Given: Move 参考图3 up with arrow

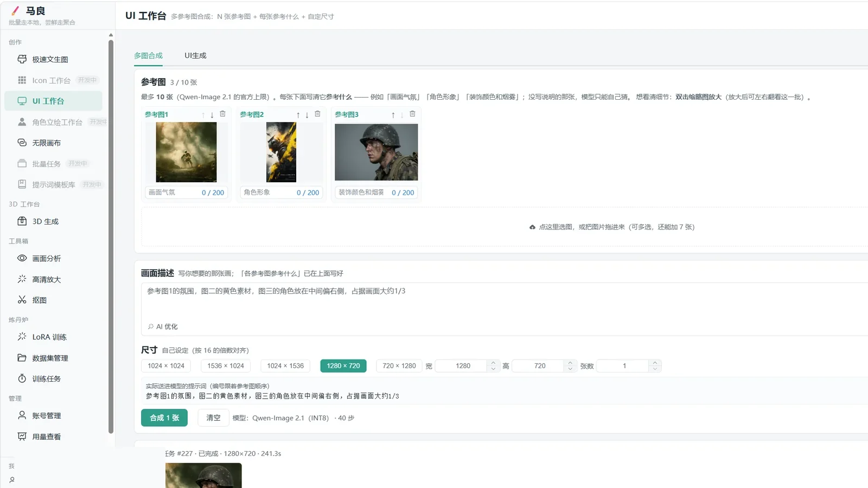Looking at the screenshot, I should coord(393,115).
